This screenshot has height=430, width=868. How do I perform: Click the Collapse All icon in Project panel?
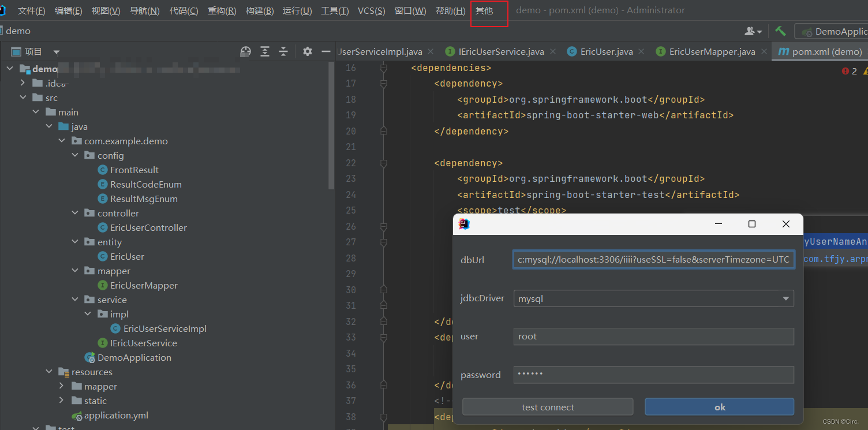tap(283, 51)
